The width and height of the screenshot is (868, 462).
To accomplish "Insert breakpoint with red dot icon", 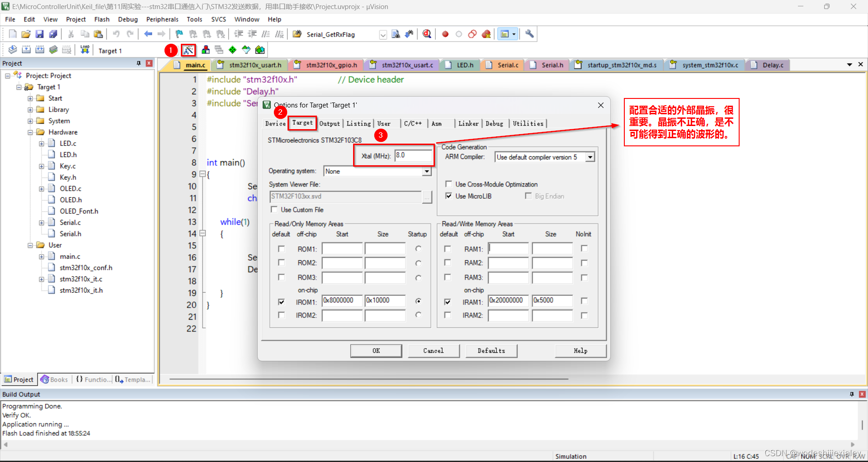I will pyautogui.click(x=445, y=34).
